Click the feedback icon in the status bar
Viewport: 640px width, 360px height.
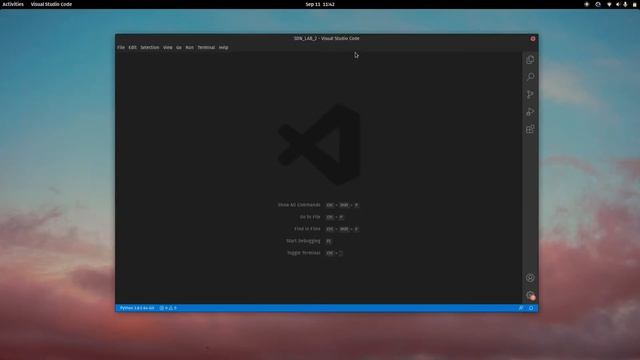521,308
